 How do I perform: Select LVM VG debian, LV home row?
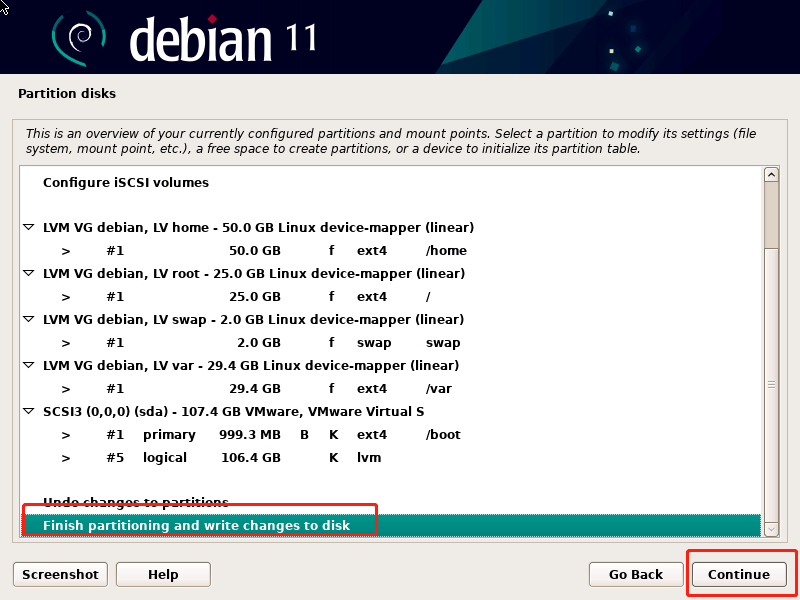coord(391,228)
